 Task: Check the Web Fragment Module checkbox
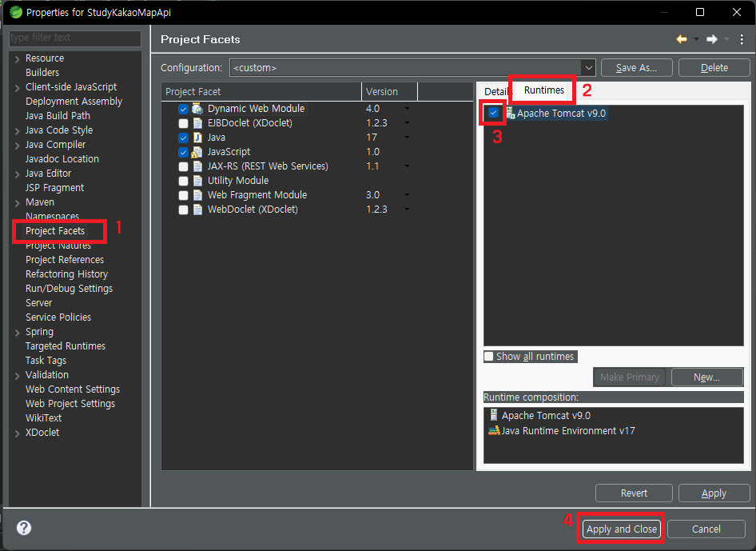point(183,195)
